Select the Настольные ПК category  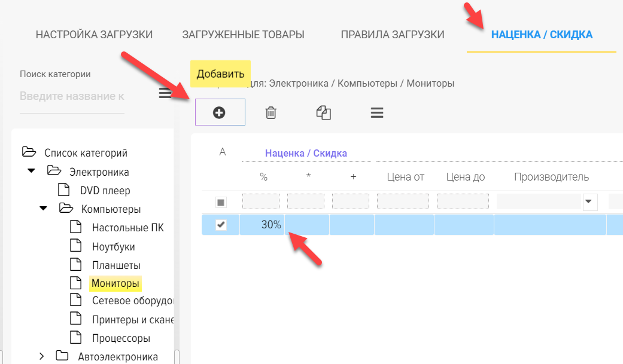tap(128, 228)
